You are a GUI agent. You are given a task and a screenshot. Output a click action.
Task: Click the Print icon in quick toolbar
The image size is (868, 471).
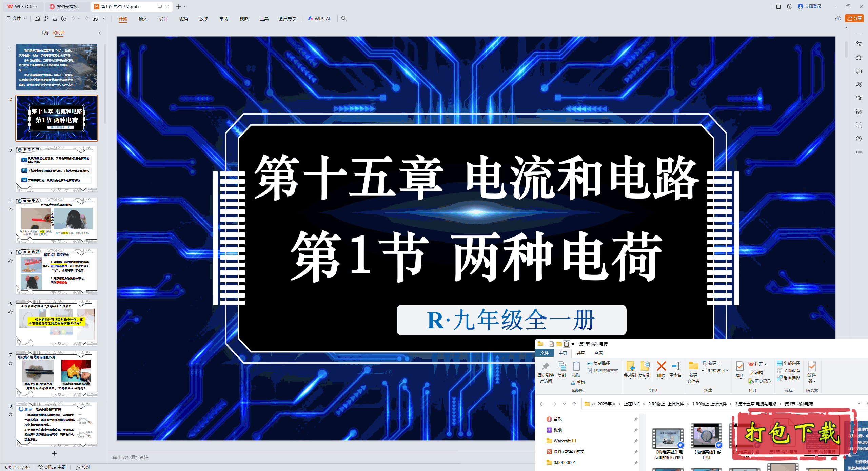(x=55, y=18)
